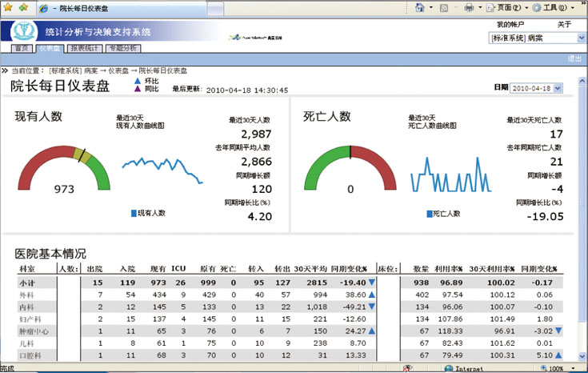This screenshot has width=588, height=373.
Task: Open the 页面(P) page menu dropdown
Action: pyautogui.click(x=526, y=7)
